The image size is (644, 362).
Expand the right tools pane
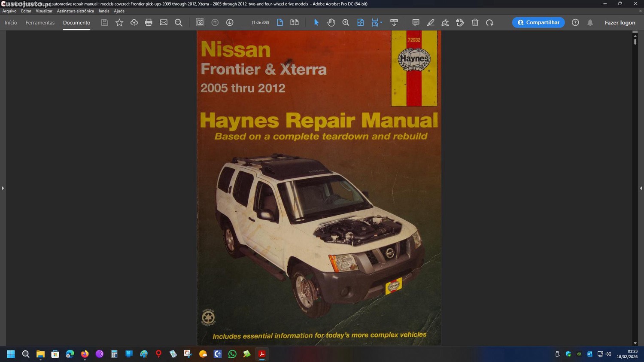[641, 188]
